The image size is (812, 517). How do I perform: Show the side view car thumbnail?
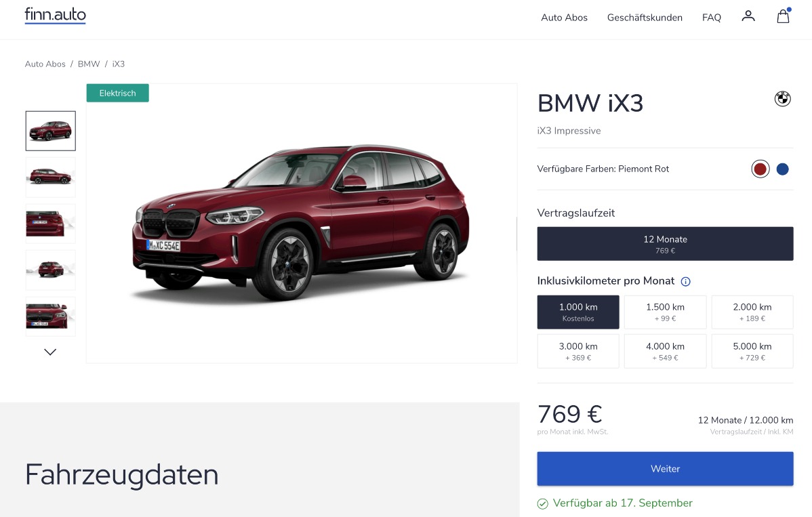[51, 177]
